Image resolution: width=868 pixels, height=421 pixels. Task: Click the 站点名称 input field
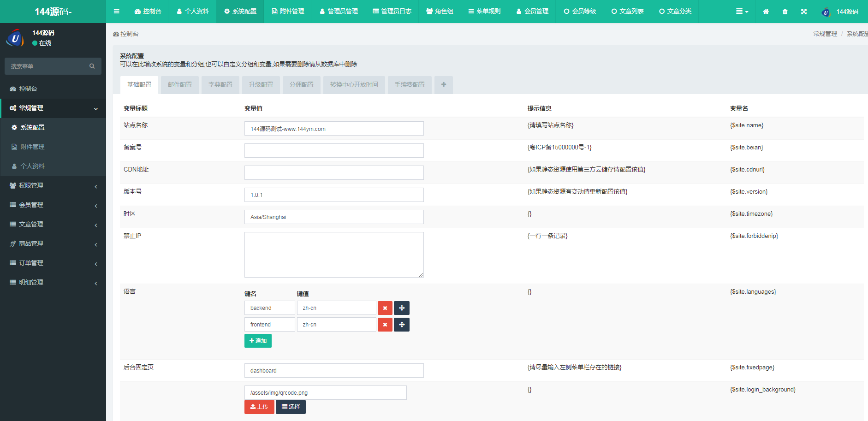(334, 129)
